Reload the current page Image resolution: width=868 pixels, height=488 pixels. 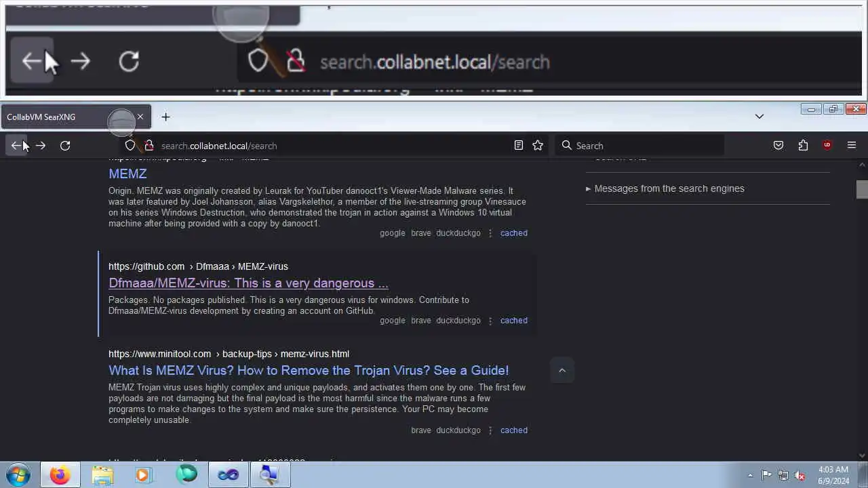click(65, 146)
